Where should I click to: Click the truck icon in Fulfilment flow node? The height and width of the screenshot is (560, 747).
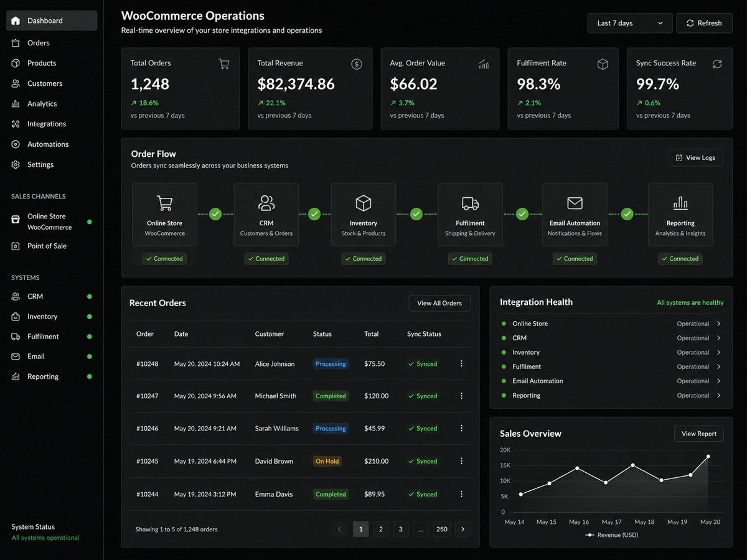[470, 203]
